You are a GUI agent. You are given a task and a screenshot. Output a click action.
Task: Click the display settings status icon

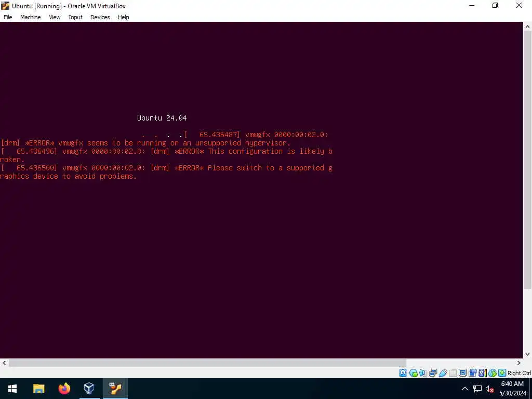(462, 373)
